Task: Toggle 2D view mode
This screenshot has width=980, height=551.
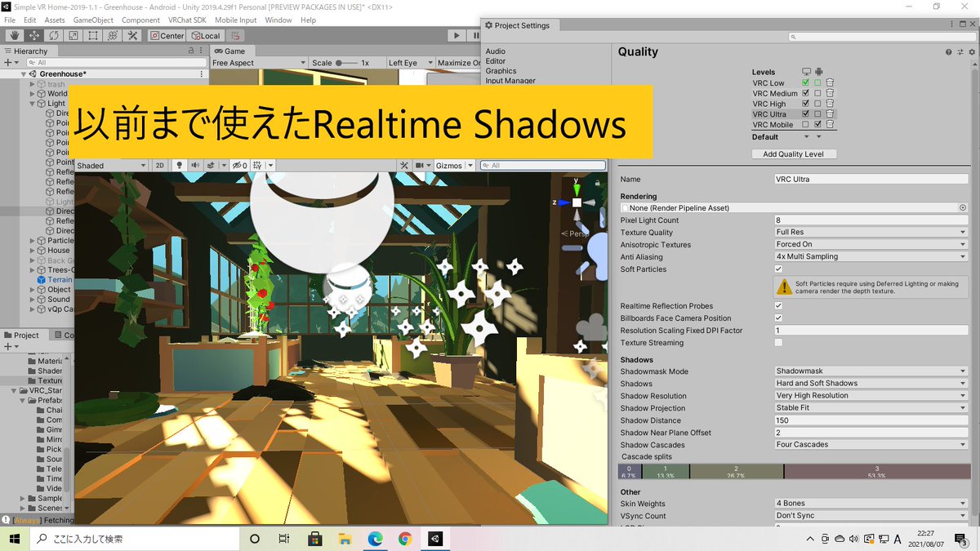Action: (160, 165)
